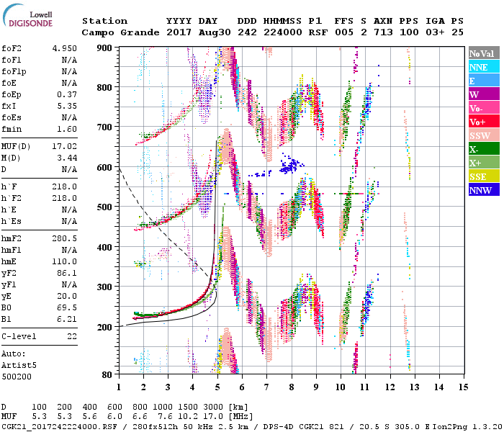The height and width of the screenshot is (432, 504).
Task: Click the C-level value 22
Action: point(72,336)
